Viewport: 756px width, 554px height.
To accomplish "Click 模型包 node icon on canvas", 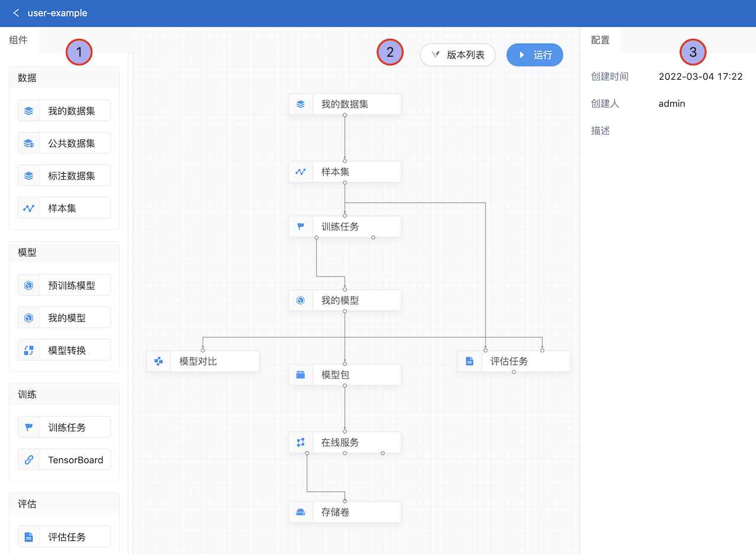I will point(301,374).
